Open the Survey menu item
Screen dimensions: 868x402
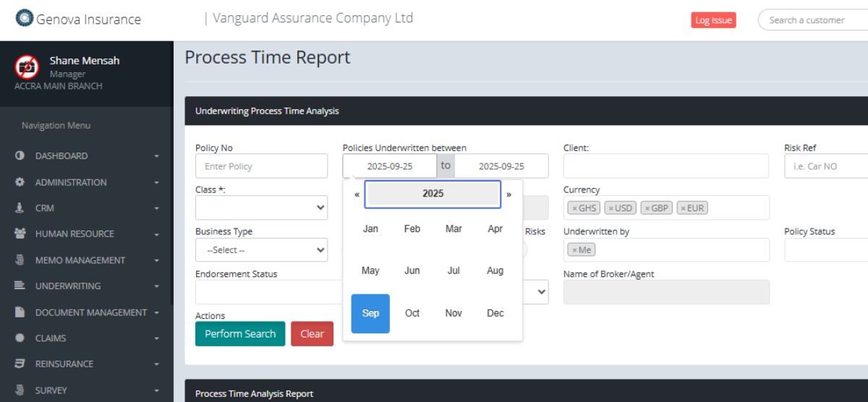tap(51, 390)
